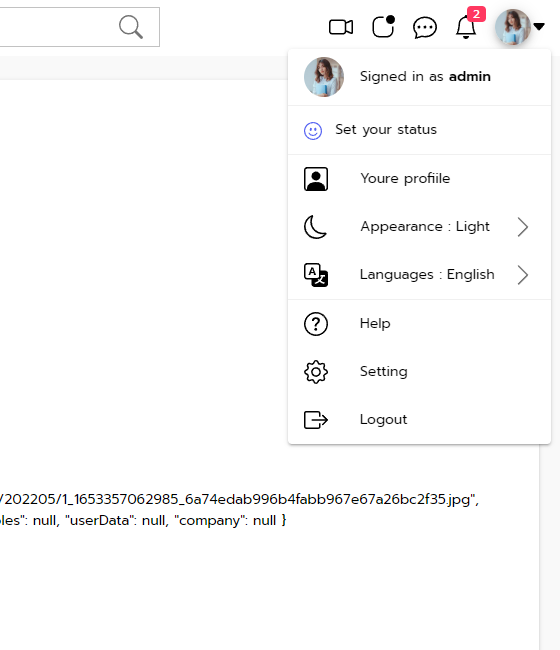Click the profile person icon
Screen dimensions: 560x650
point(316,179)
